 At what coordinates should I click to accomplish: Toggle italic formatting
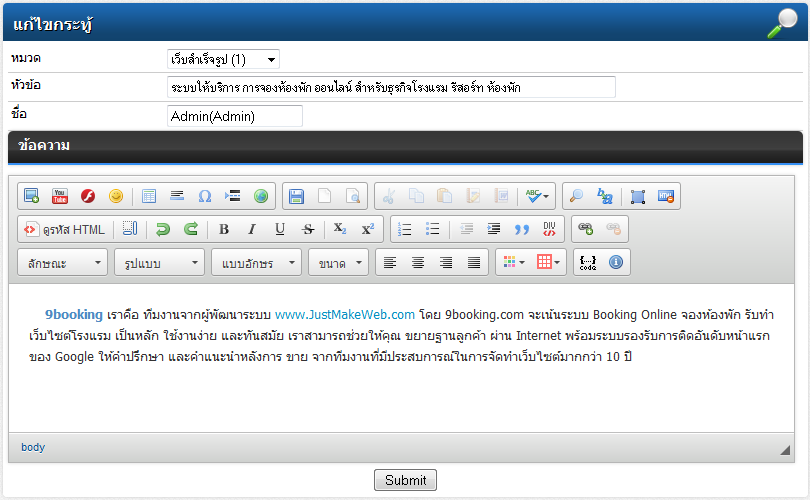252,229
